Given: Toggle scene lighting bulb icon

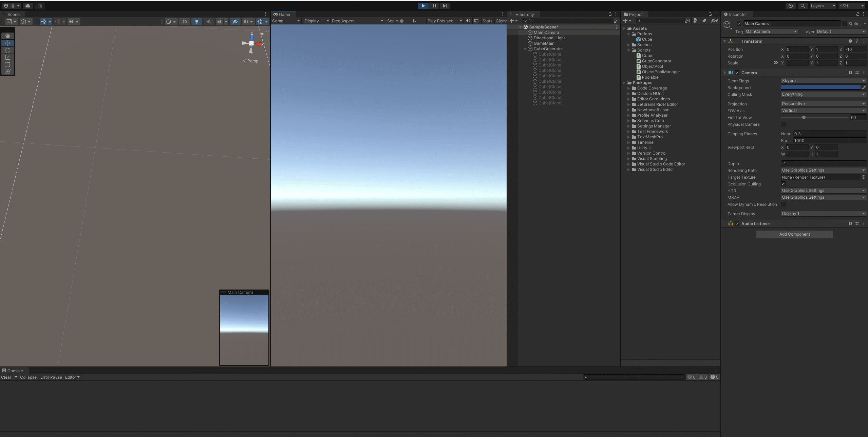Looking at the screenshot, I should 197,21.
